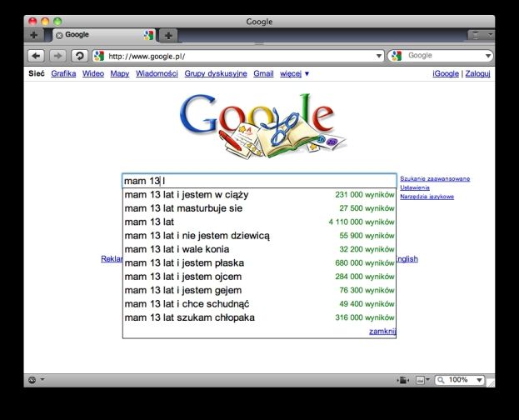Image resolution: width=519 pixels, height=420 pixels.
Task: Click the partially hidden English link
Action: coord(407,258)
